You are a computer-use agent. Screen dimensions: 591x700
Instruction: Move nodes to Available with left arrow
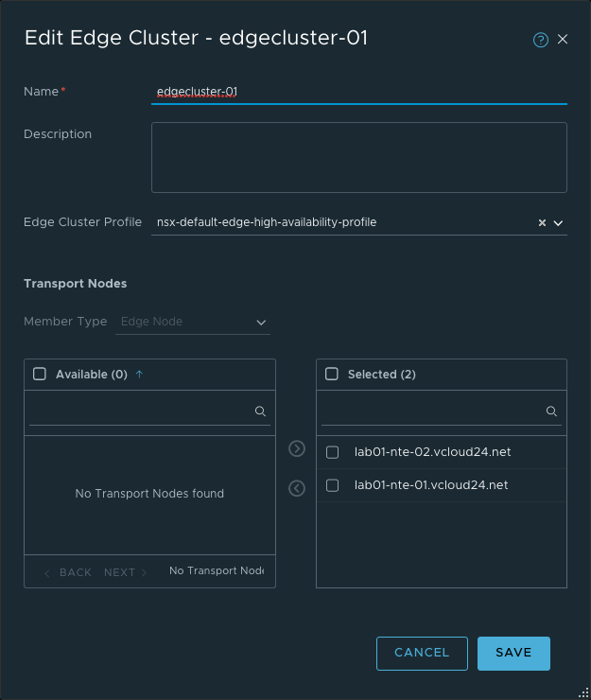297,488
